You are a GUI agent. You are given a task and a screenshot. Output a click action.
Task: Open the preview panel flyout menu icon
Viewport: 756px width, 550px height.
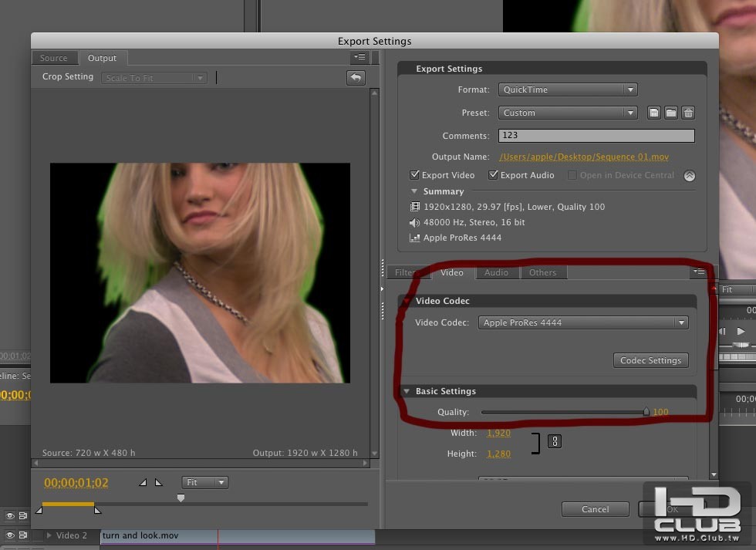click(x=359, y=58)
